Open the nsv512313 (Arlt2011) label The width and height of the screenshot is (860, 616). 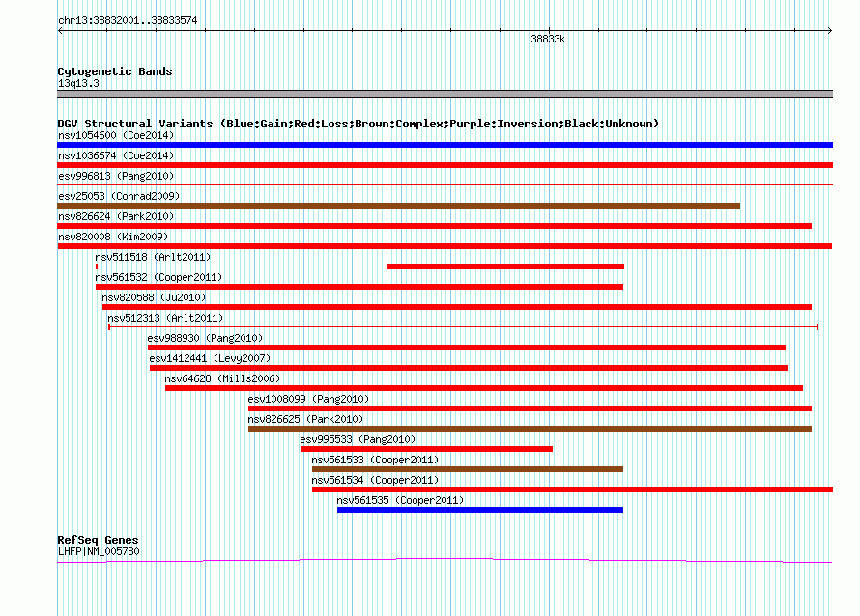(x=165, y=318)
